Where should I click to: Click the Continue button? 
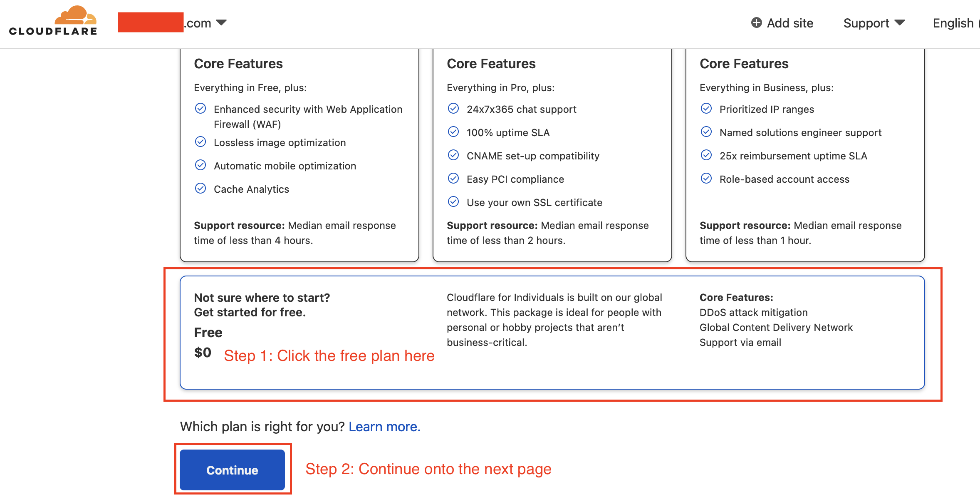click(232, 470)
